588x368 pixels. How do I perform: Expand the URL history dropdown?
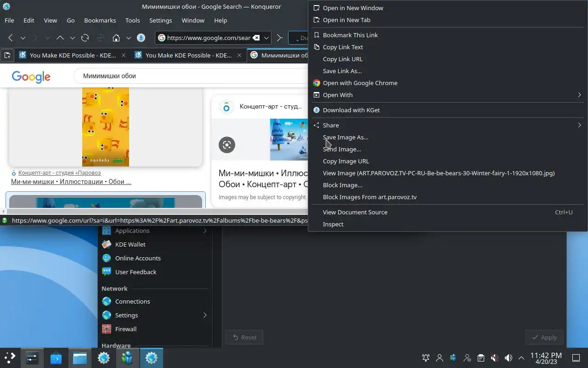point(266,38)
